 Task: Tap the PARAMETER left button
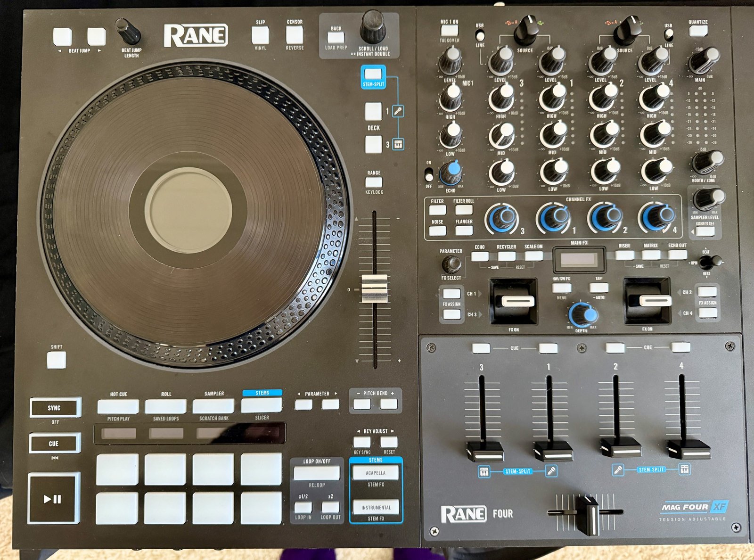point(303,404)
